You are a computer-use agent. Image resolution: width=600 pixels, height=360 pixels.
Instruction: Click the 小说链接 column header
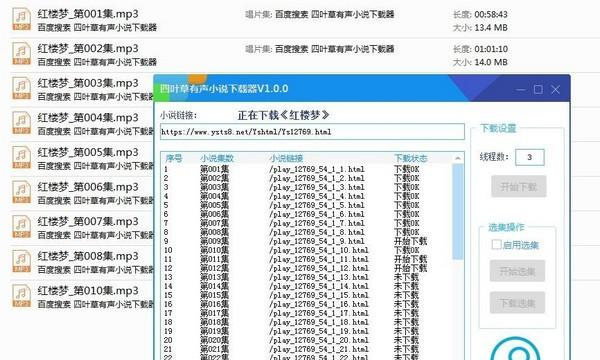(x=286, y=158)
